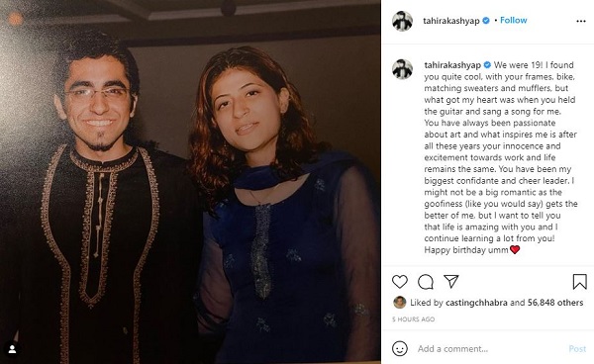Click Post to submit comment
This screenshot has width=594, height=364.
577,349
